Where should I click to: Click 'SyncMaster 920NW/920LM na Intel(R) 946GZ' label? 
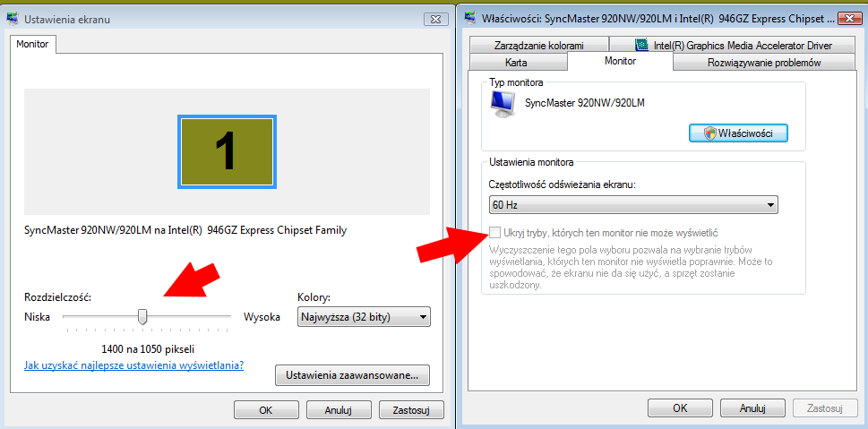(x=185, y=231)
